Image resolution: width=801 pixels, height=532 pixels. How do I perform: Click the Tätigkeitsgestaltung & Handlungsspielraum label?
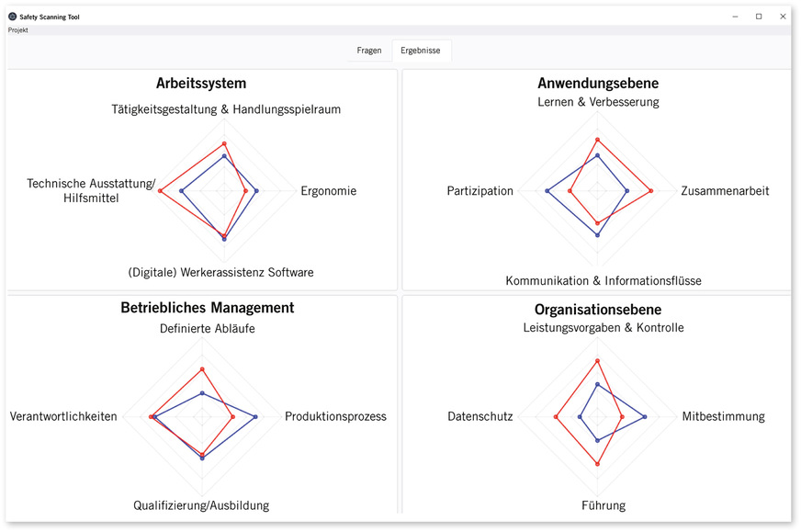tap(225, 108)
